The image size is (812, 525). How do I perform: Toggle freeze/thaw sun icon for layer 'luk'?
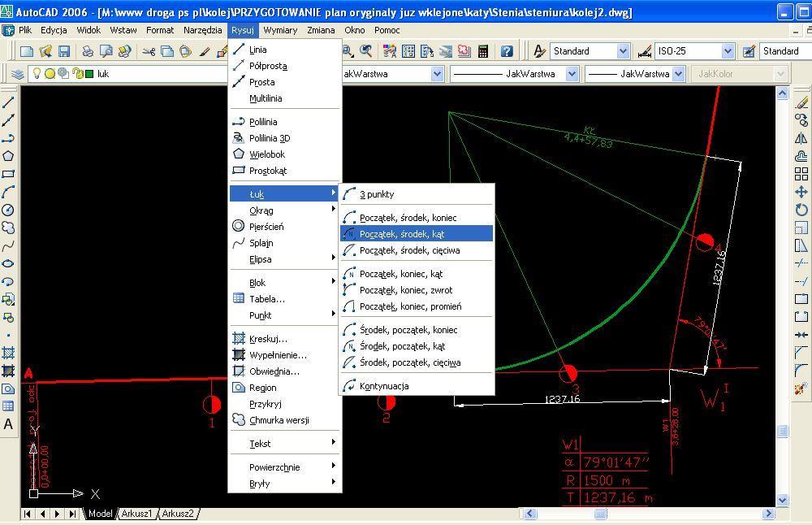50,74
